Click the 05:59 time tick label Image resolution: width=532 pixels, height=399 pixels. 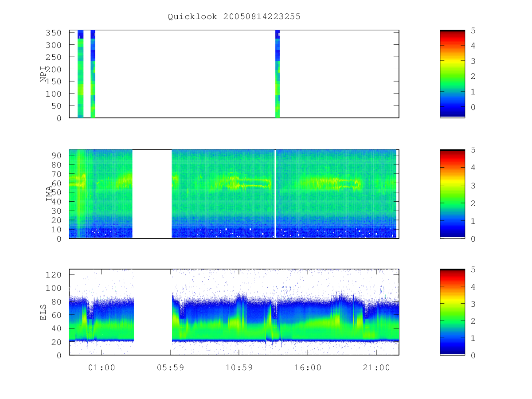click(x=171, y=368)
